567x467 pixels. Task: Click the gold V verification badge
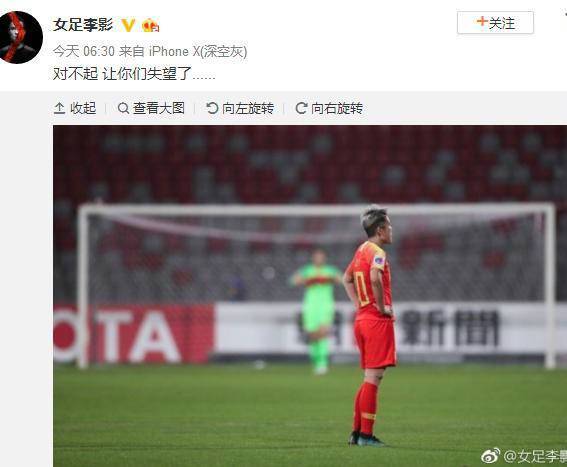[x=128, y=25]
